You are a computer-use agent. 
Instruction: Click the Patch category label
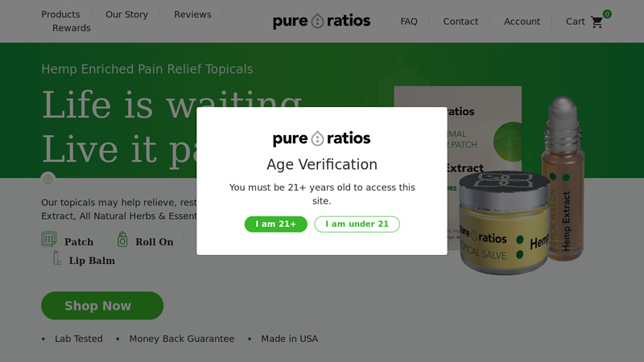point(79,242)
